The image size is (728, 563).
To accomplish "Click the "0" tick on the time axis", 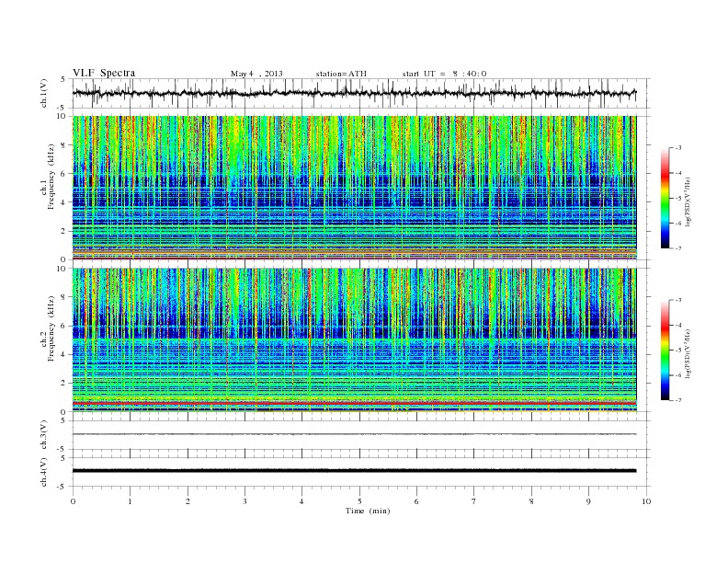I will [73, 501].
